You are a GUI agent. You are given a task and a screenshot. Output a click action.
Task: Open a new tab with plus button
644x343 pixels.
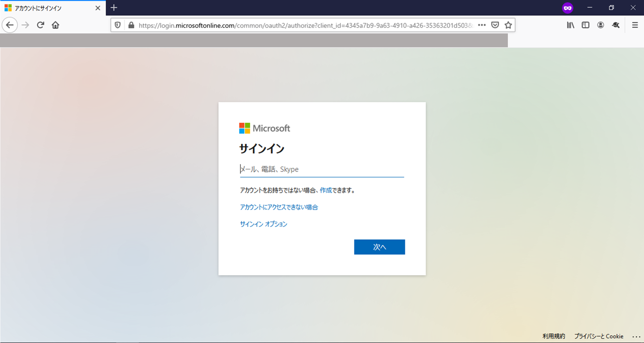tap(114, 8)
